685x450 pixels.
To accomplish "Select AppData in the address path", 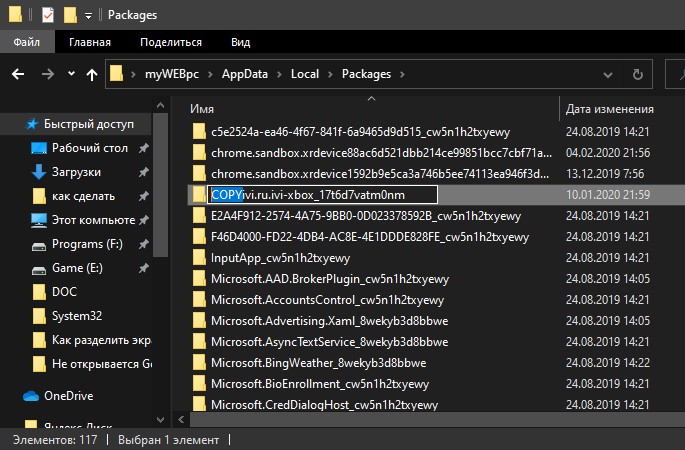I will pyautogui.click(x=245, y=74).
